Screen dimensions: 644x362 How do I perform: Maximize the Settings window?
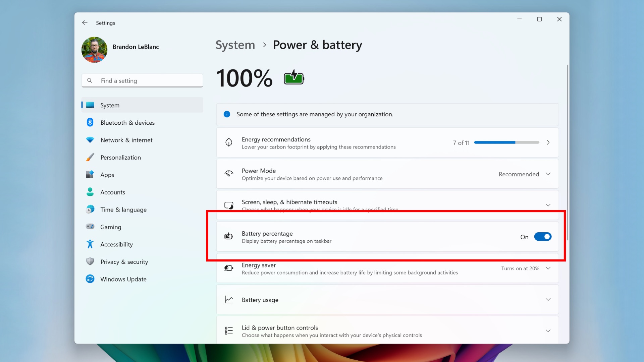click(x=539, y=19)
